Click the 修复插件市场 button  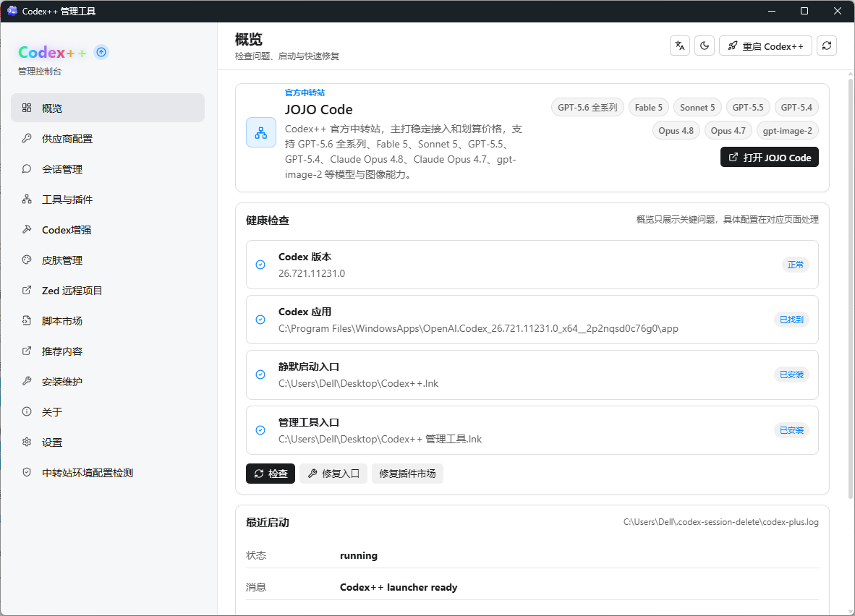[407, 474]
